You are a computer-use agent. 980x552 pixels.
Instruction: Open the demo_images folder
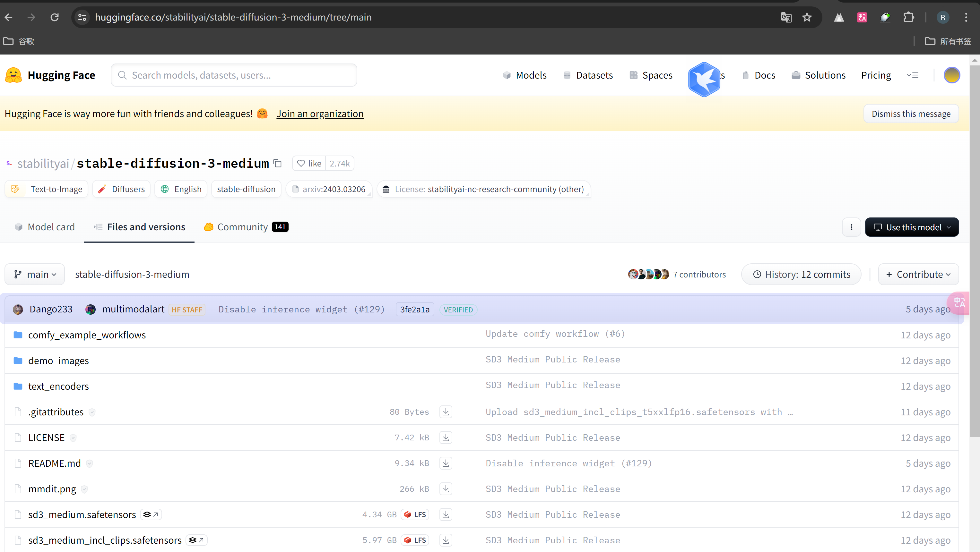coord(58,361)
